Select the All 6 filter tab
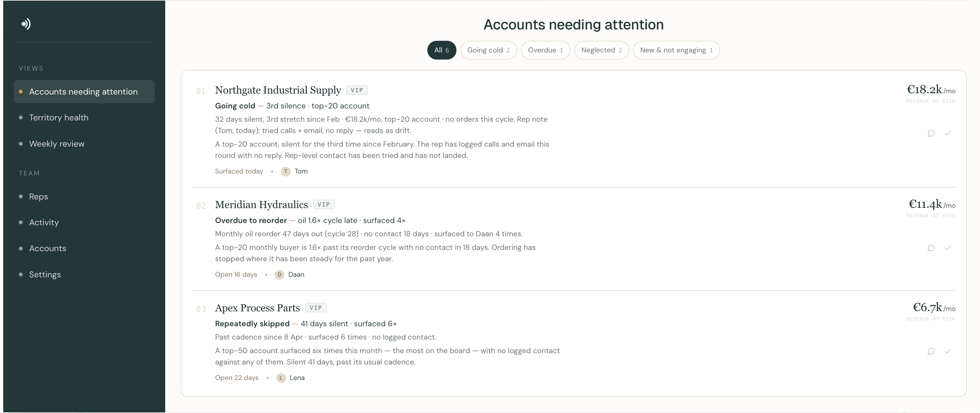The width and height of the screenshot is (980, 413). [x=441, y=50]
